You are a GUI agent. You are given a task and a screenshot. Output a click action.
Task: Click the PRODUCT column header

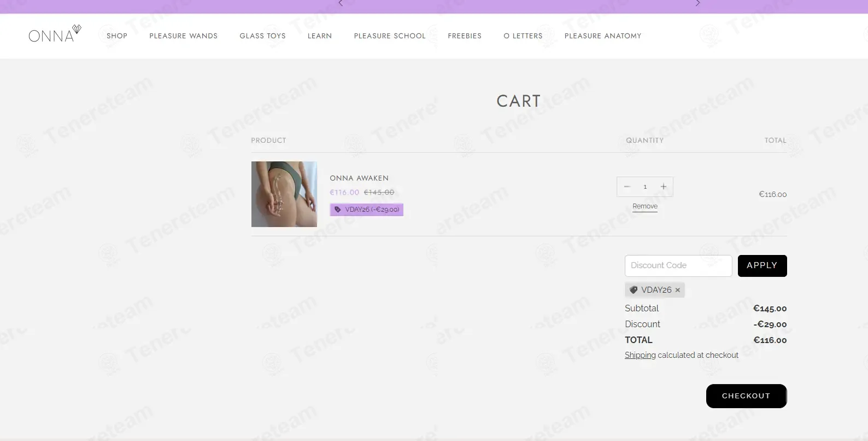(x=268, y=141)
